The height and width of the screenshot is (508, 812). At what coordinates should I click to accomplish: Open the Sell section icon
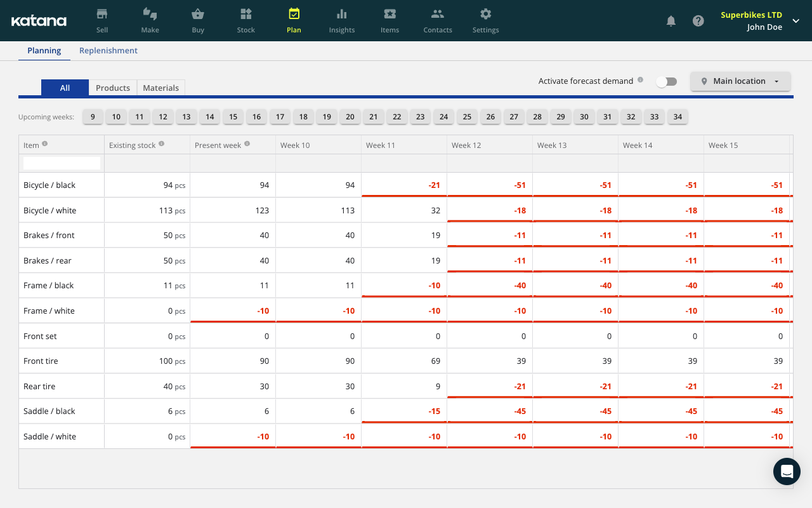pyautogui.click(x=101, y=14)
